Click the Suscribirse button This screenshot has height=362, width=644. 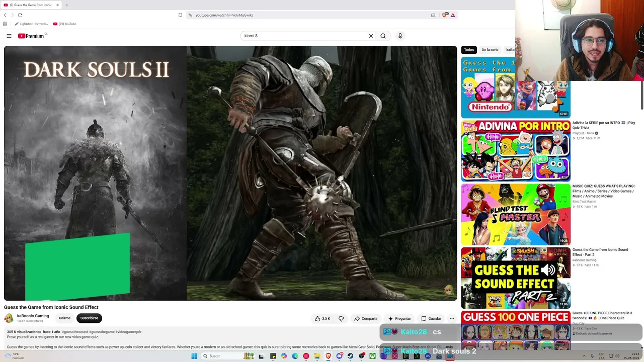click(x=89, y=318)
